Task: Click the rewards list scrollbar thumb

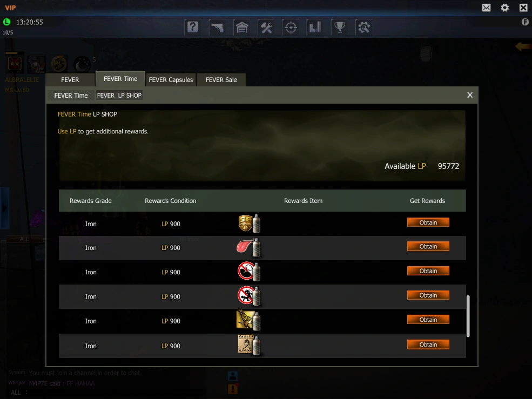Action: point(468,316)
